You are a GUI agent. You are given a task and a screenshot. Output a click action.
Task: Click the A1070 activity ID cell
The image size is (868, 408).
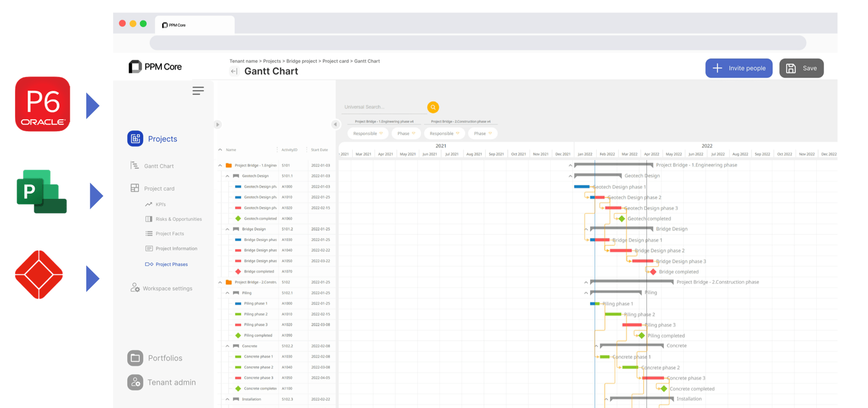point(287,272)
